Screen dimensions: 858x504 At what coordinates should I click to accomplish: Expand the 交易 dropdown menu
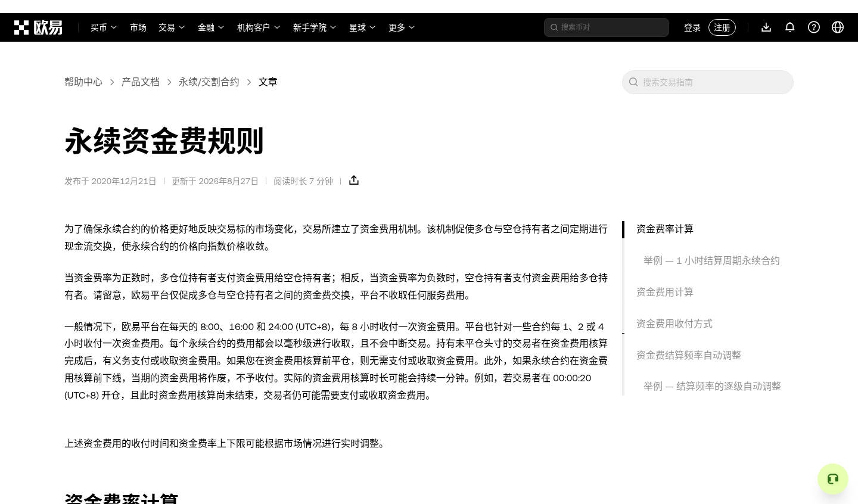click(x=172, y=27)
